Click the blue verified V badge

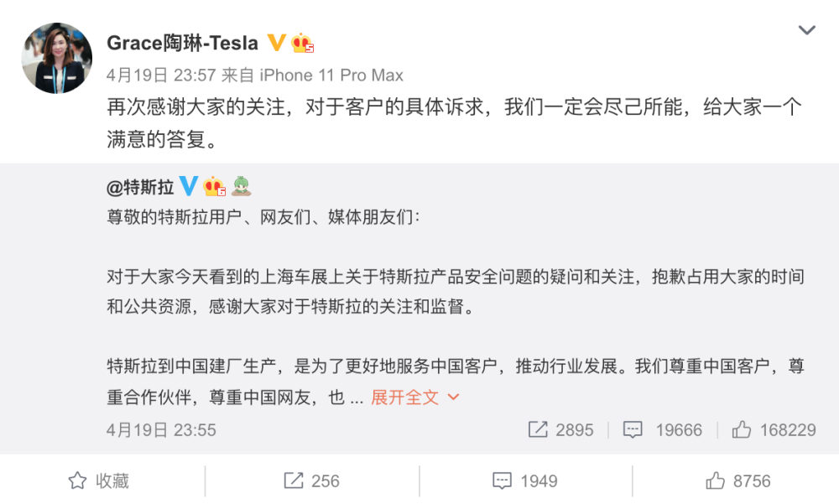(189, 186)
